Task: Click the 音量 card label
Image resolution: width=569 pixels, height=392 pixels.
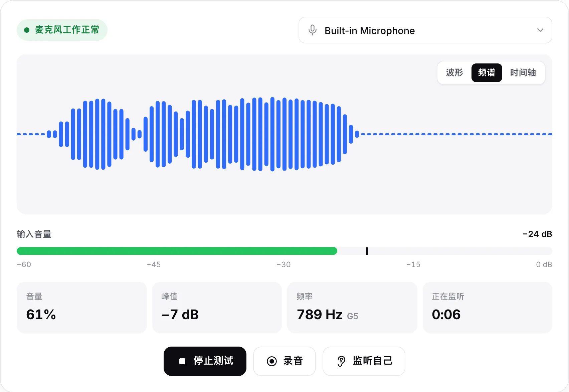Action: 34,297
